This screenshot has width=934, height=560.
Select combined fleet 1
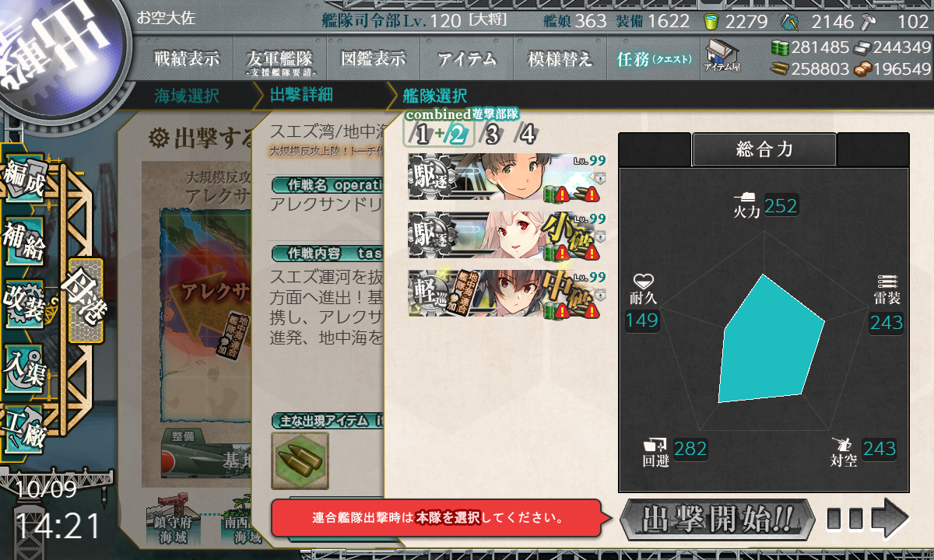click(x=421, y=135)
